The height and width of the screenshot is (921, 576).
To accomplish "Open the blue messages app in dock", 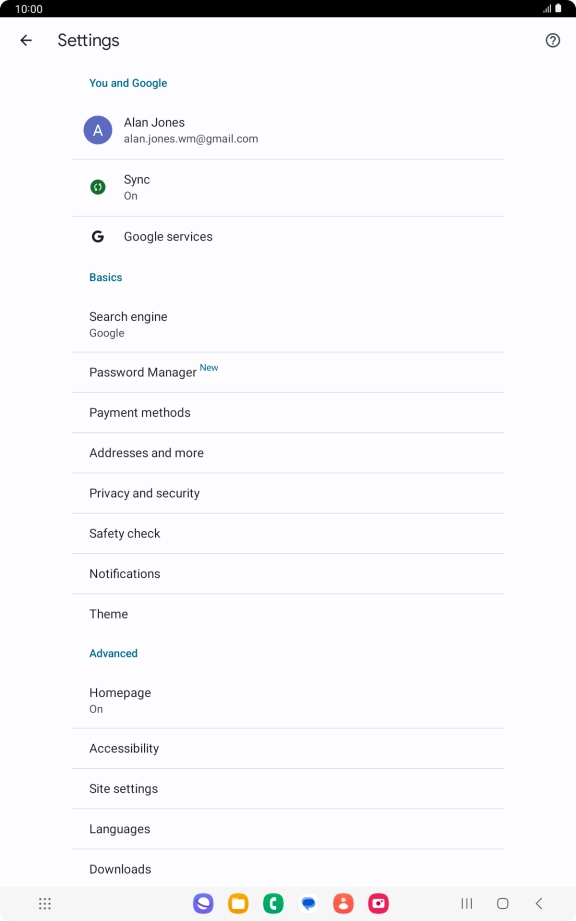I will 308,903.
